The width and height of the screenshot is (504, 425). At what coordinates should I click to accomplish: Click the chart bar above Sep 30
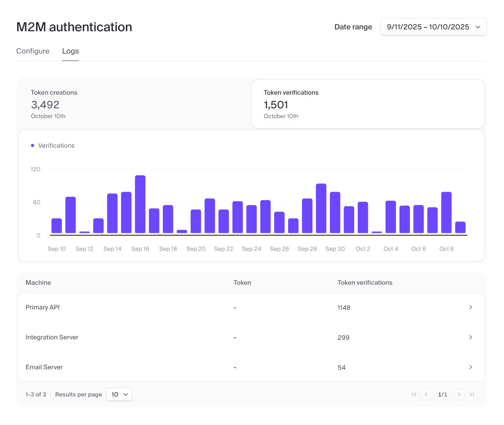335,212
